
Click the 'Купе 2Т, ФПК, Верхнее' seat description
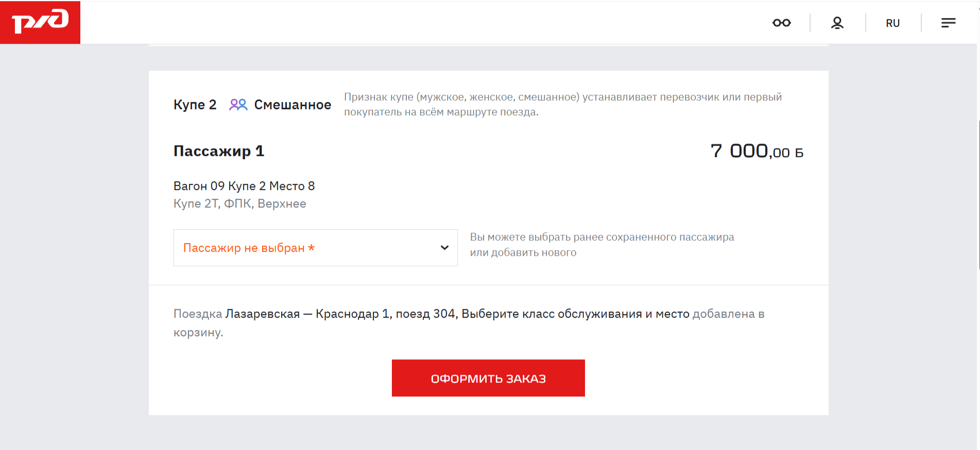[239, 203]
